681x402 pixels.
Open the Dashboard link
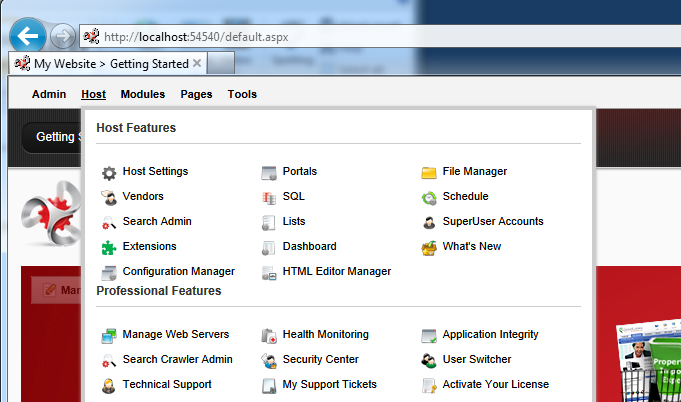pos(310,246)
